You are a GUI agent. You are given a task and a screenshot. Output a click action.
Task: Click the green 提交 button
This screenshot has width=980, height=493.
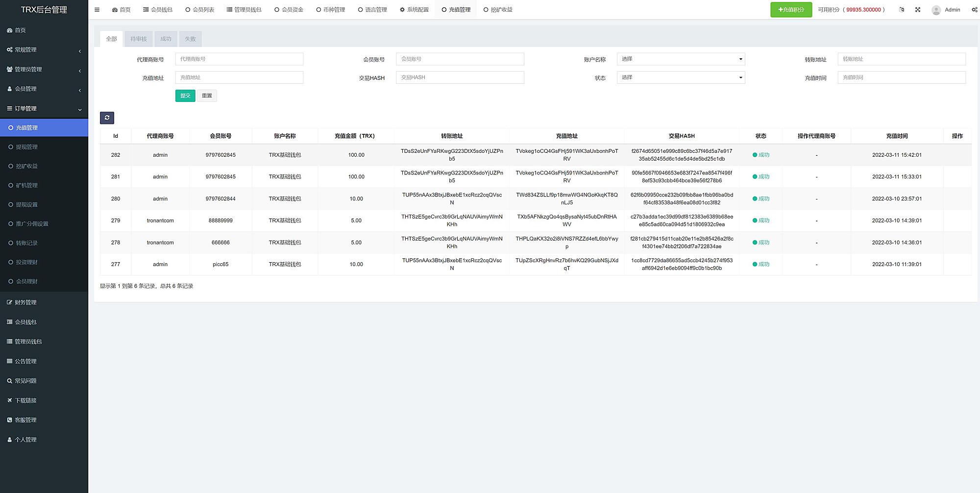(x=185, y=96)
